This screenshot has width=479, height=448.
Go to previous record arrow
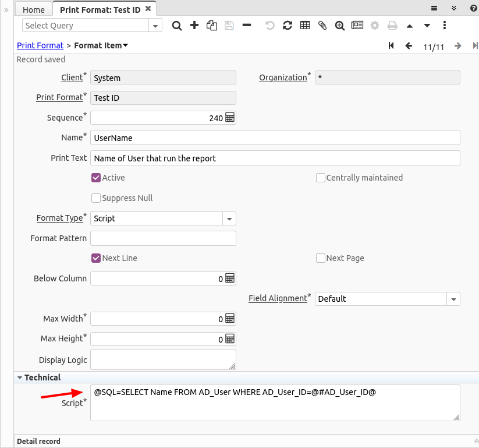(409, 46)
